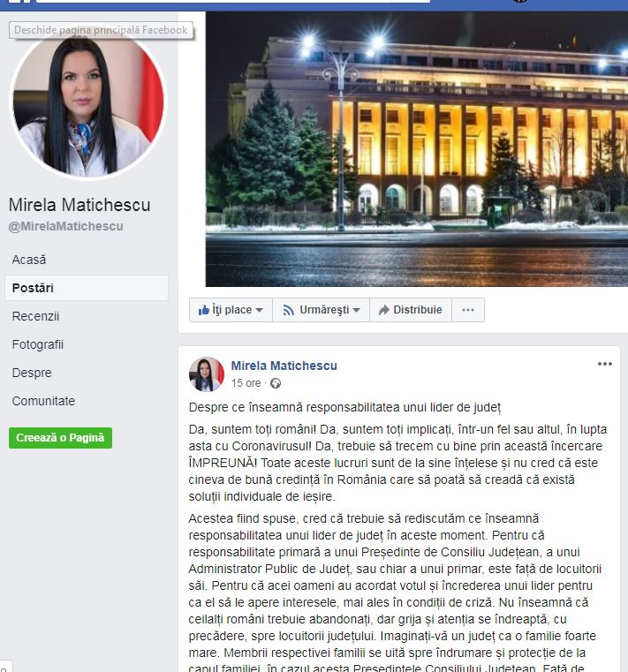The image size is (628, 672).
Task: Click the green Creează o Pagină button
Action: pyautogui.click(x=60, y=438)
